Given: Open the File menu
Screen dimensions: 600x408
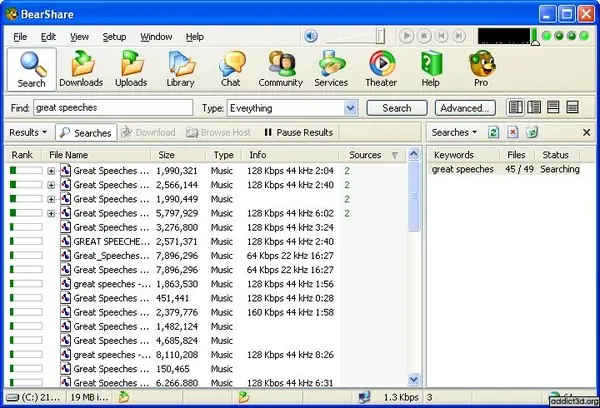Looking at the screenshot, I should [x=20, y=37].
